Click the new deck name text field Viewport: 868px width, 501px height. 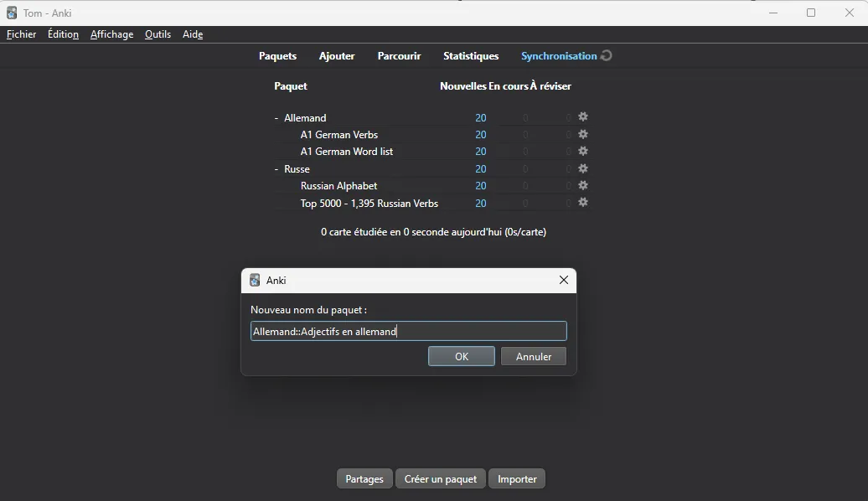[408, 332]
